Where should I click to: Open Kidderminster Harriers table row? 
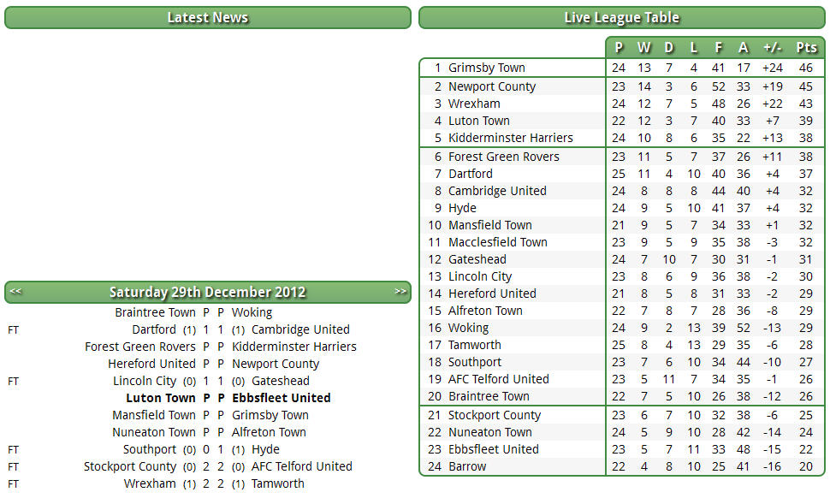point(622,138)
